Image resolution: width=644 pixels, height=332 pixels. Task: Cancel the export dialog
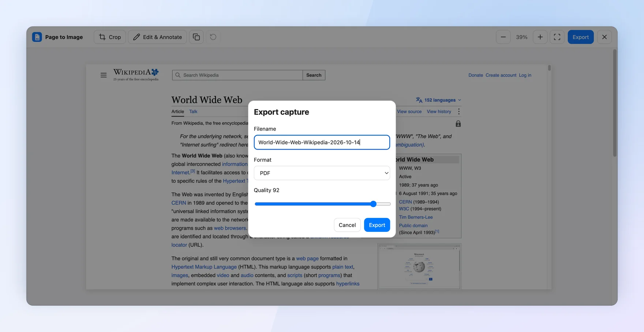tap(347, 225)
